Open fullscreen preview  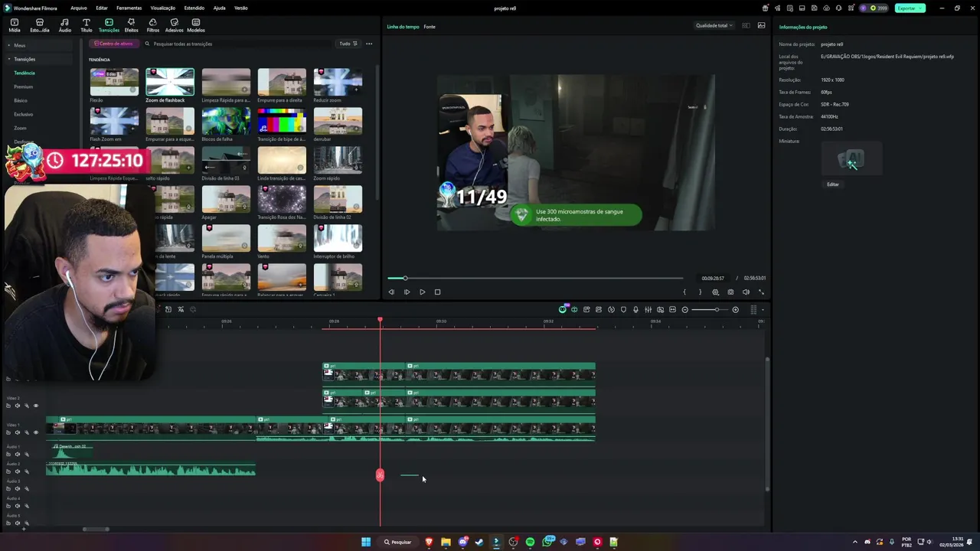point(761,292)
